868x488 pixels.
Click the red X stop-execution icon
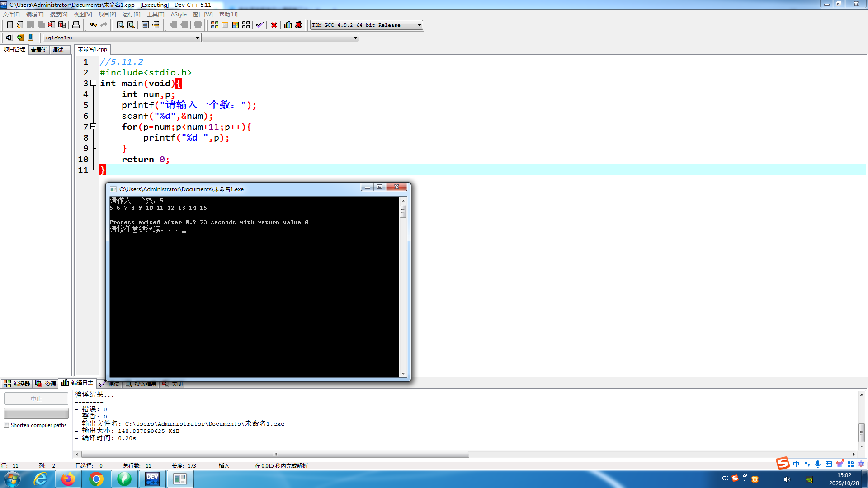coord(274,25)
